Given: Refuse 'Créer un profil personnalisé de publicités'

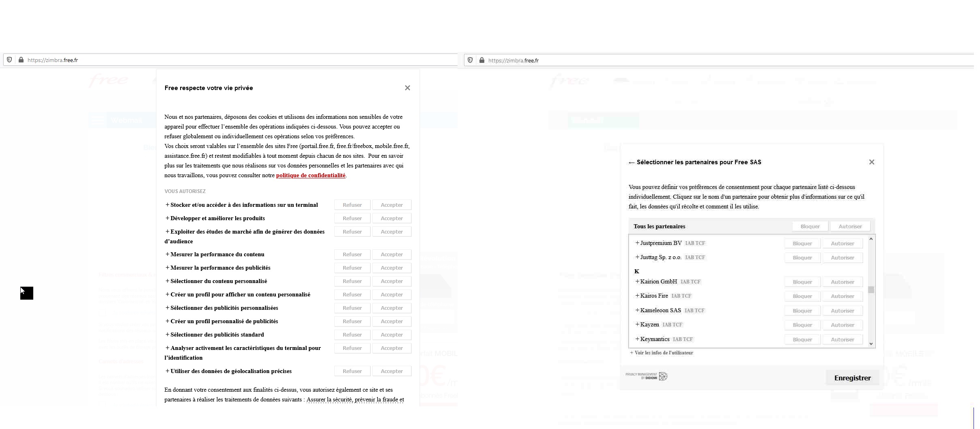Looking at the screenshot, I should [352, 321].
